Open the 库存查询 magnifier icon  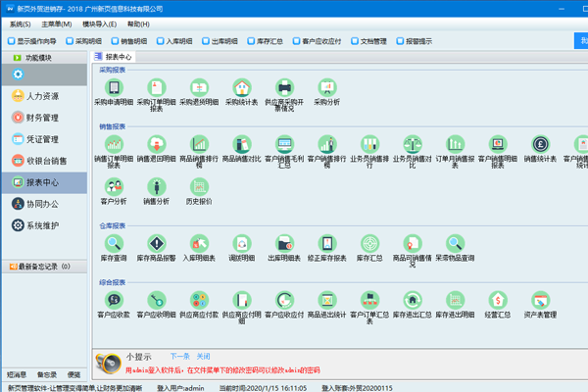(114, 244)
